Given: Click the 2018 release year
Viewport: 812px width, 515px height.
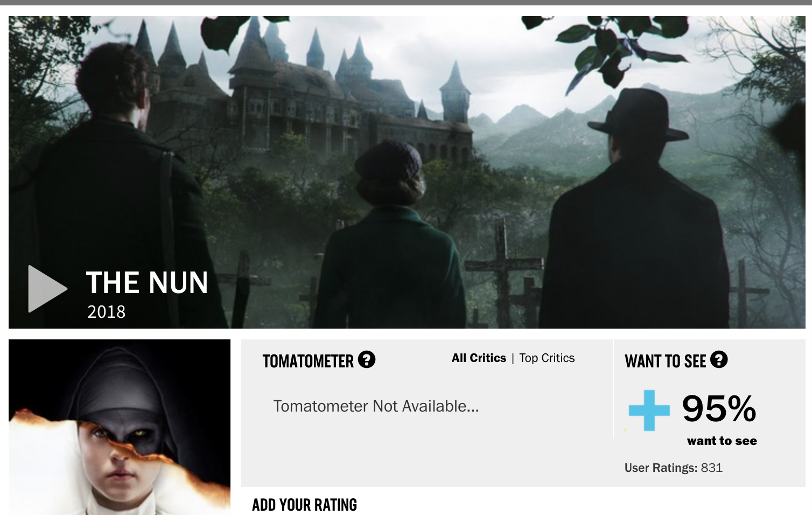Looking at the screenshot, I should coord(106,312).
